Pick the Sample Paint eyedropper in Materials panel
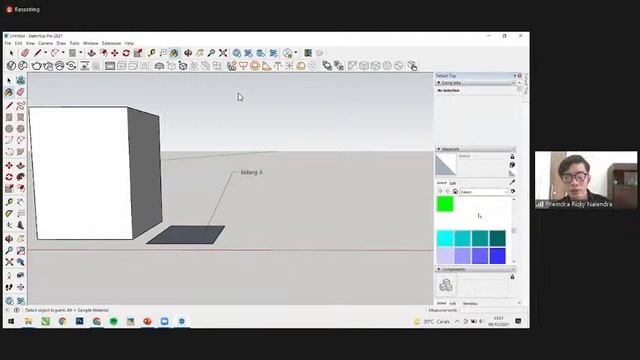Screen dimensions: 640x360 coord(512,182)
